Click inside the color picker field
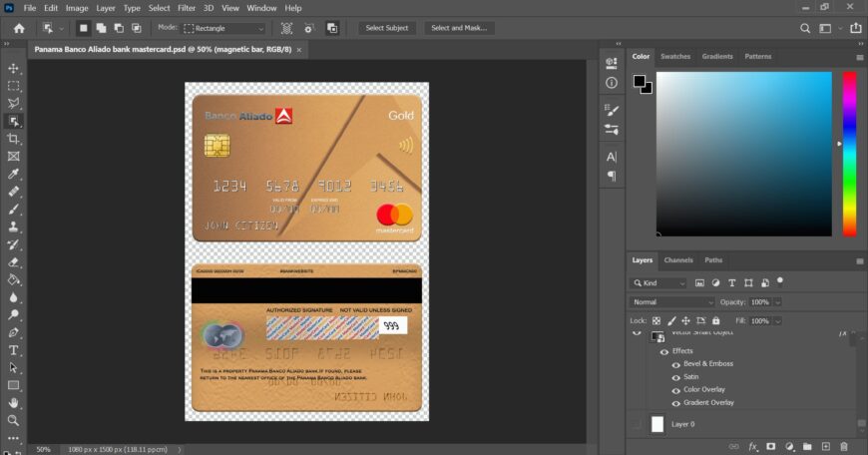This screenshot has height=455, width=868. pyautogui.click(x=743, y=154)
